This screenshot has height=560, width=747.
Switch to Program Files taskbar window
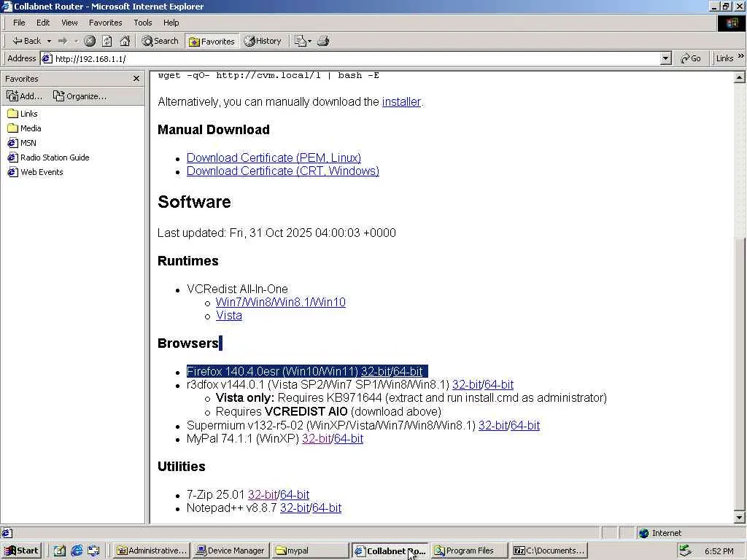[469, 551]
